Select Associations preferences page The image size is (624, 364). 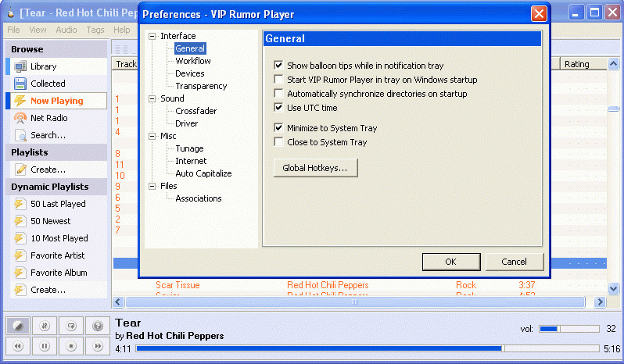click(x=199, y=198)
